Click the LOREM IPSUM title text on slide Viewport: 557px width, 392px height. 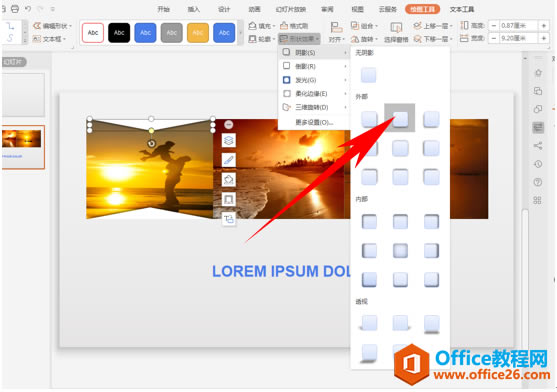281,271
